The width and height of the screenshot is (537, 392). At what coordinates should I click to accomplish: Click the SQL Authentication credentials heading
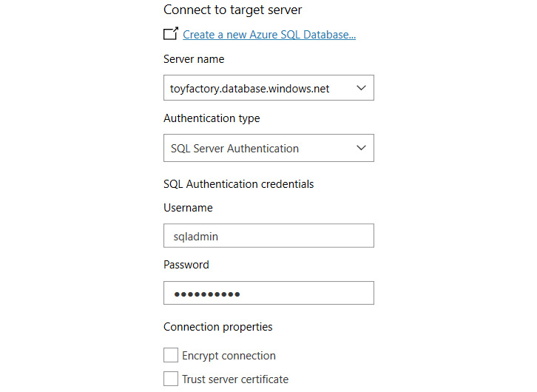pos(238,184)
